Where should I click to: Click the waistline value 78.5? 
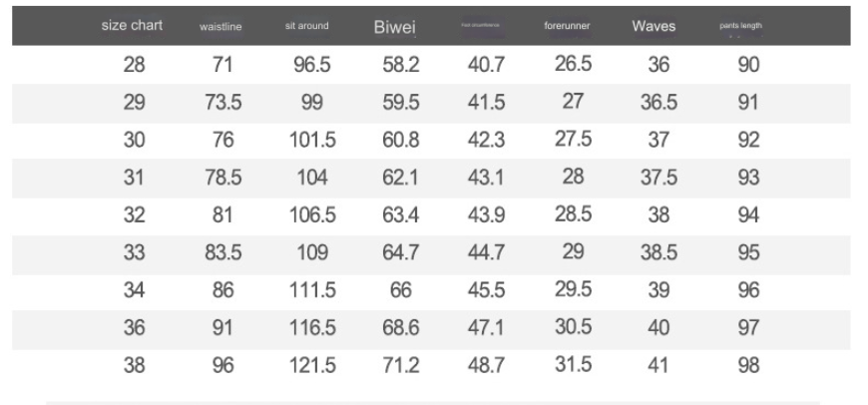click(223, 178)
